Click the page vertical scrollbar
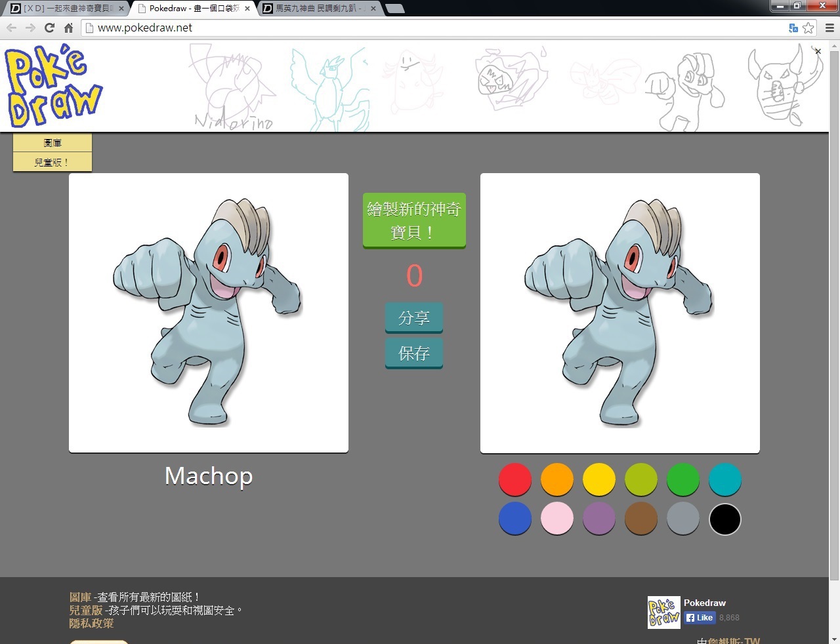The image size is (840, 644). [834, 315]
